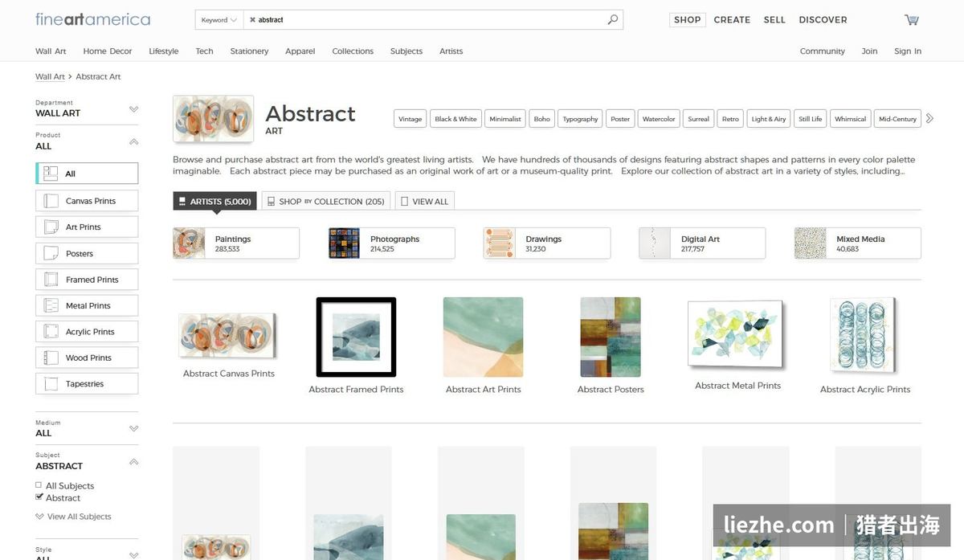Uncheck the Abstract subject checkbox
964x560 pixels.
[x=39, y=497]
